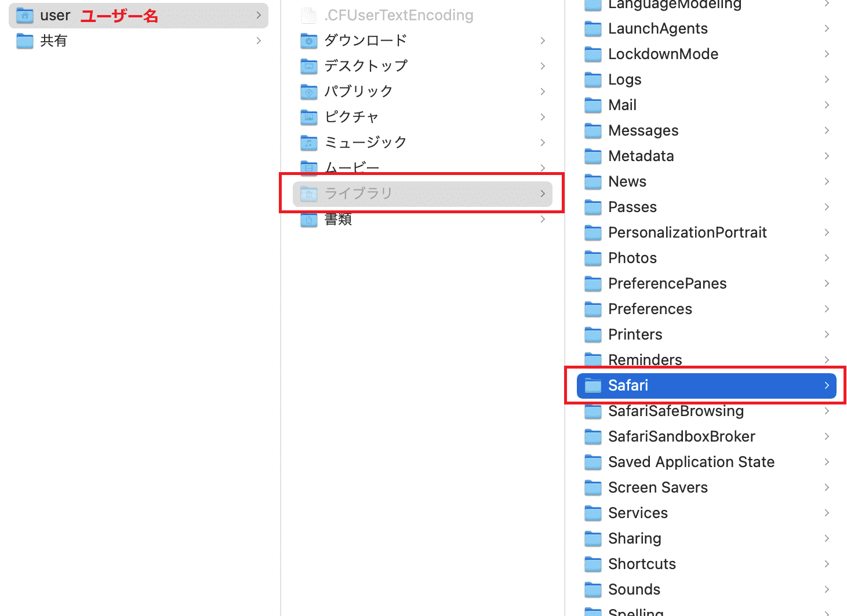Screen dimensions: 847x616
Task: Click the デスクトップ folder icon
Action: coord(309,66)
